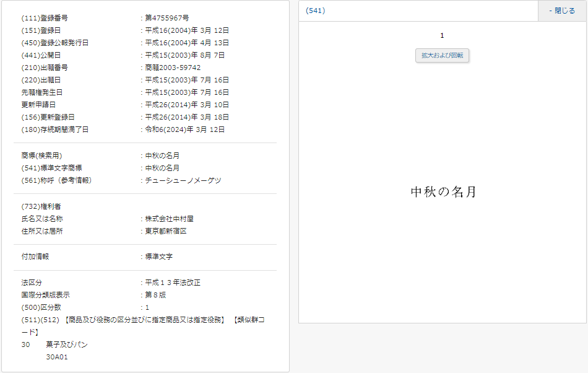Click the class number 30

(x=25, y=344)
